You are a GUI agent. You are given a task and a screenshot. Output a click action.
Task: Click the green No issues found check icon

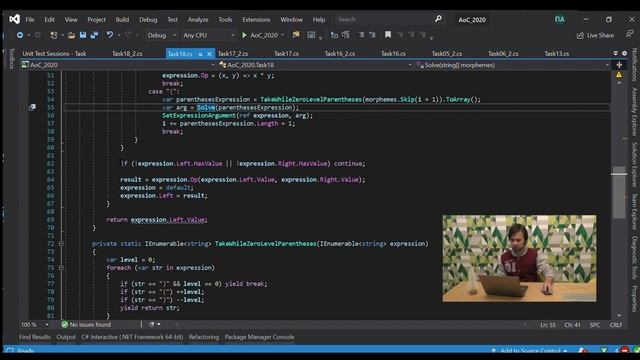[64, 324]
